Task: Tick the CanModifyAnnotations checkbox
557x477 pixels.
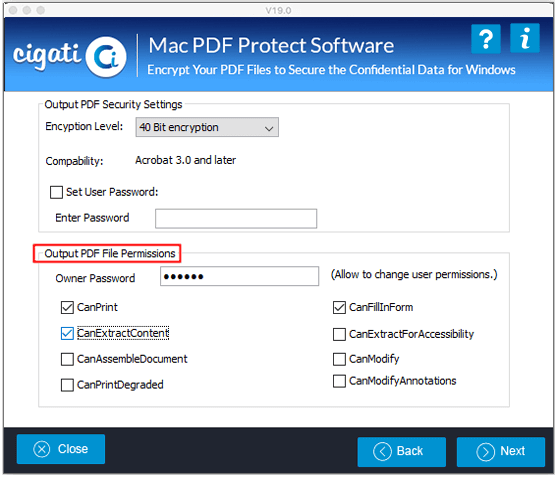Action: [x=339, y=381]
